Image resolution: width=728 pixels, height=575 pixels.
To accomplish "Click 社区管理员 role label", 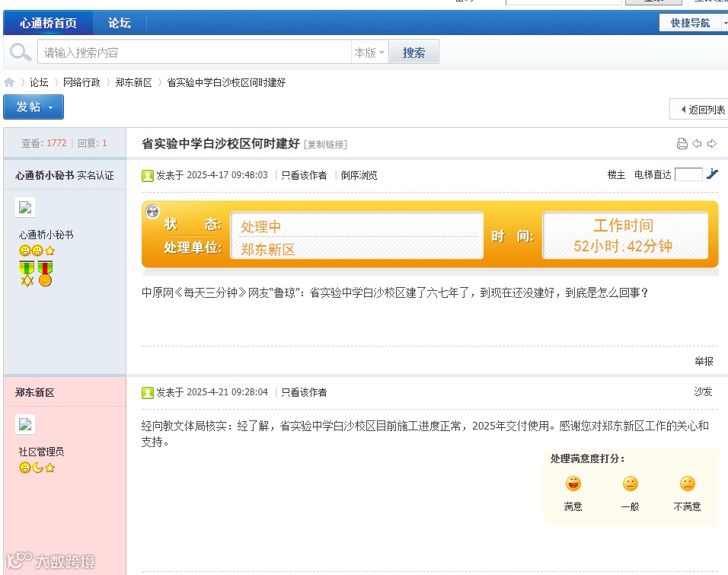I will pos(41,452).
